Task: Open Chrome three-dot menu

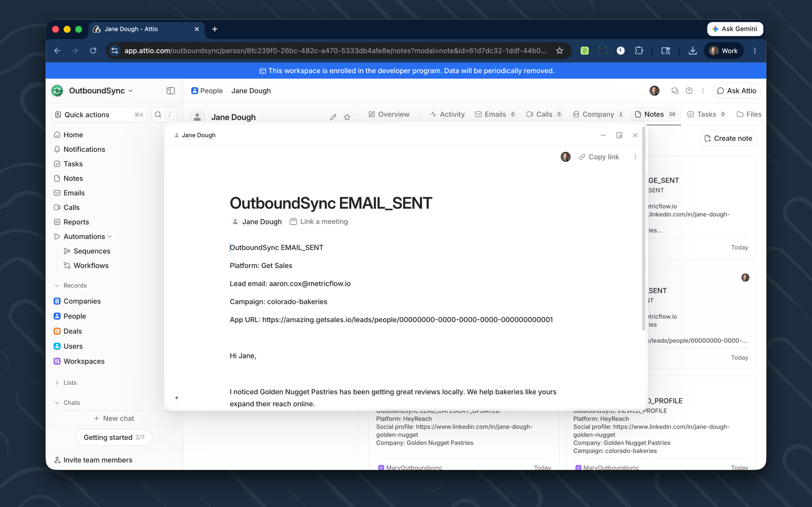Action: 755,51
